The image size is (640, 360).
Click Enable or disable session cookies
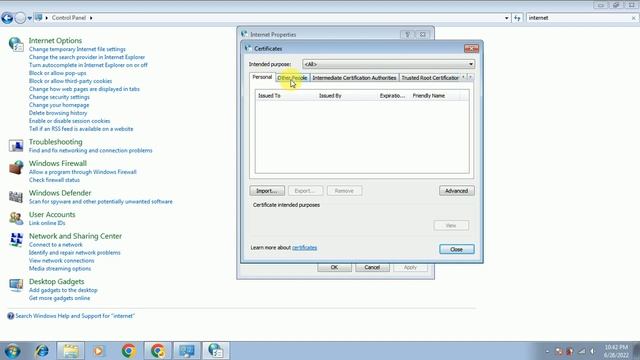(x=69, y=121)
